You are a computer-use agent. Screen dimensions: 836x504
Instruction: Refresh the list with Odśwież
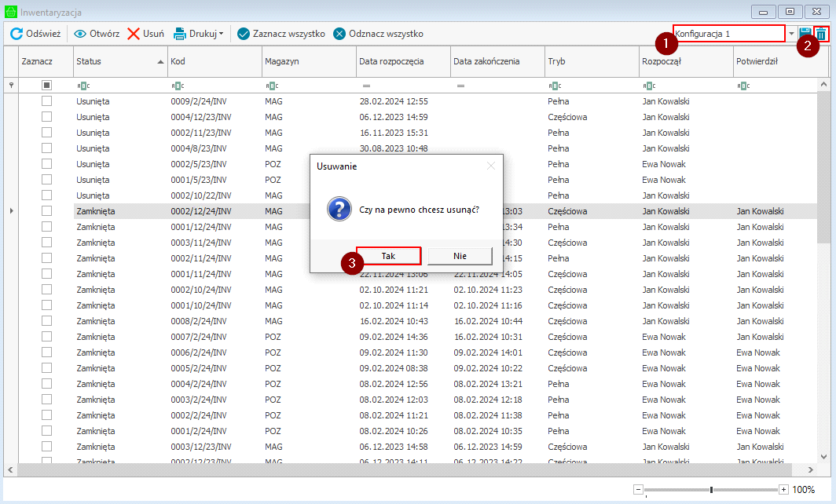pyautogui.click(x=35, y=34)
